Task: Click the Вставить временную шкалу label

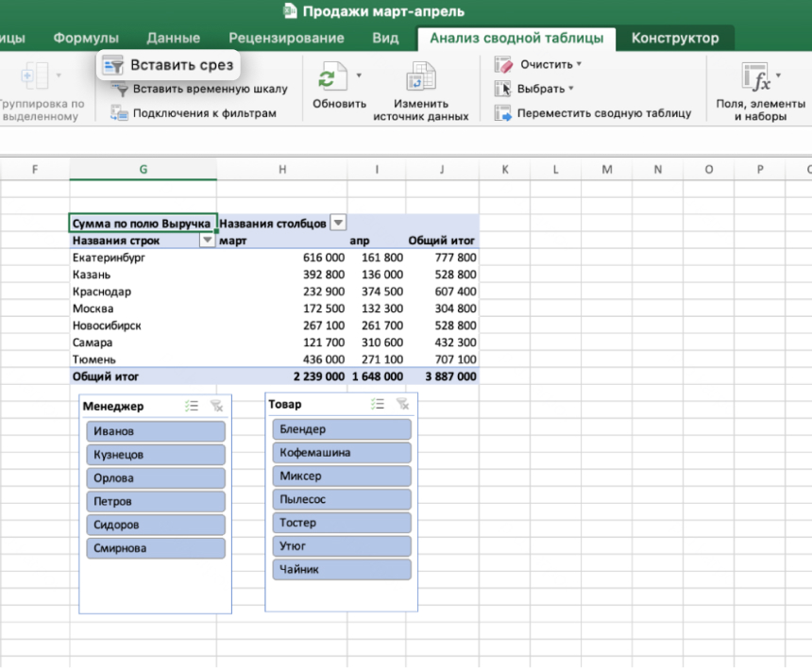Action: pos(211,89)
